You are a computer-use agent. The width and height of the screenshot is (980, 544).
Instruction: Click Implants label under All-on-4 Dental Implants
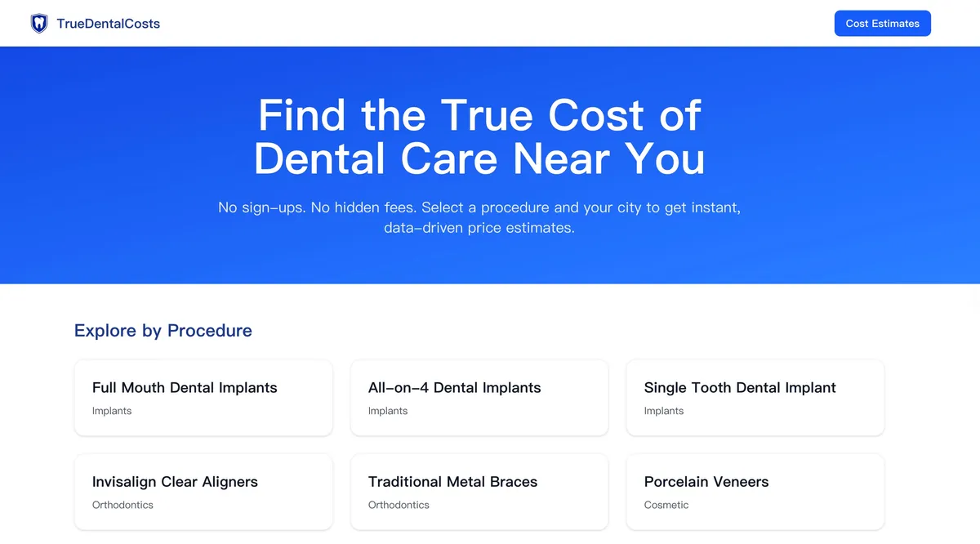pos(388,411)
